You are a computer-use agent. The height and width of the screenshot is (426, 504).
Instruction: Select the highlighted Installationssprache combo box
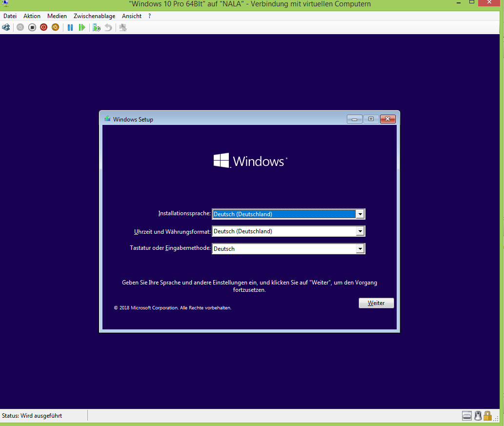(288, 214)
